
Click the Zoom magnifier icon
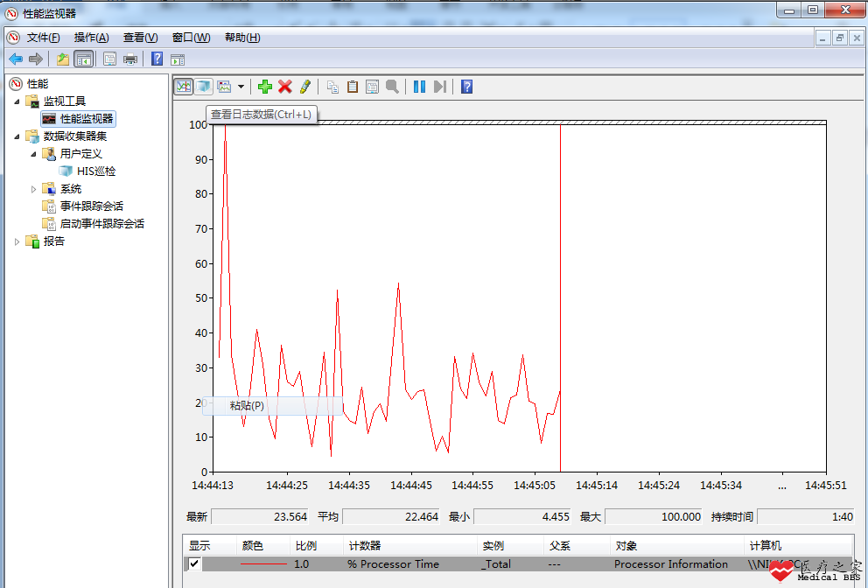(393, 87)
